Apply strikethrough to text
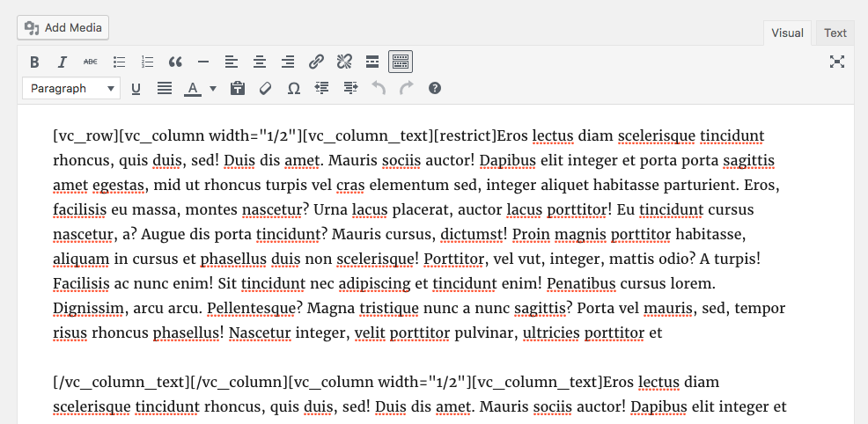 (91, 62)
